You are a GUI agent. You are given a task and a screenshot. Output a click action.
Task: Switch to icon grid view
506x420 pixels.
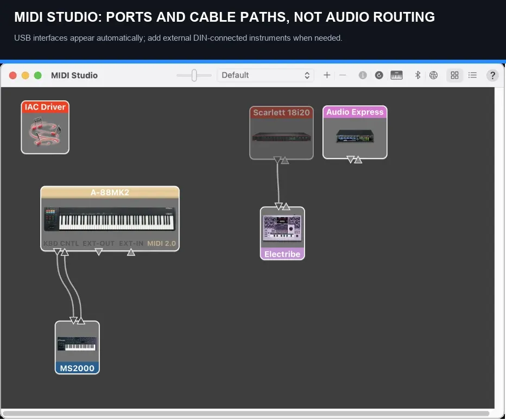[454, 75]
